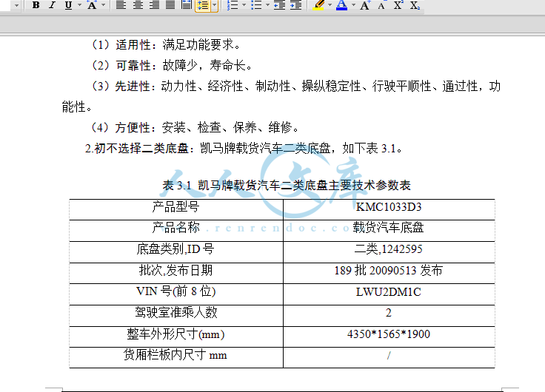Viewport: 545px width, 392px height.
Task: Toggle bold formatting
Action: click(36, 5)
